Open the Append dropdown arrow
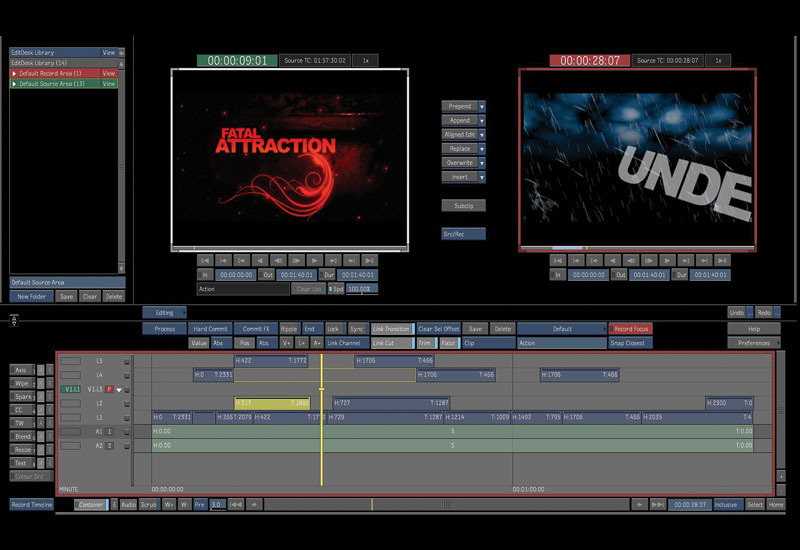 482,120
